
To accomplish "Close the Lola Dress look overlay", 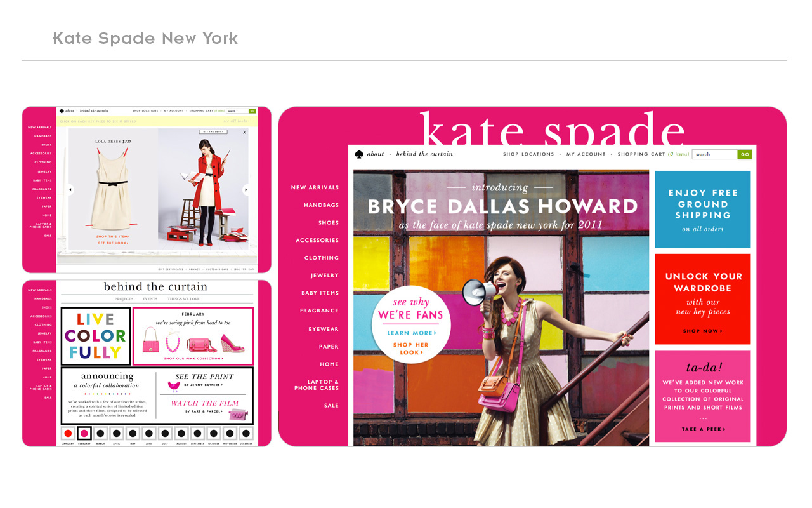I will pyautogui.click(x=245, y=132).
